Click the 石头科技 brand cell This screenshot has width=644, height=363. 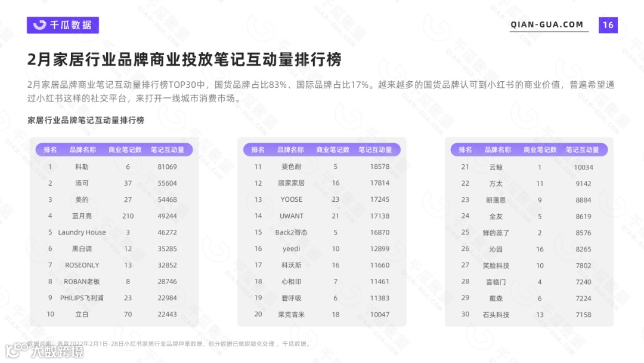coord(496,315)
